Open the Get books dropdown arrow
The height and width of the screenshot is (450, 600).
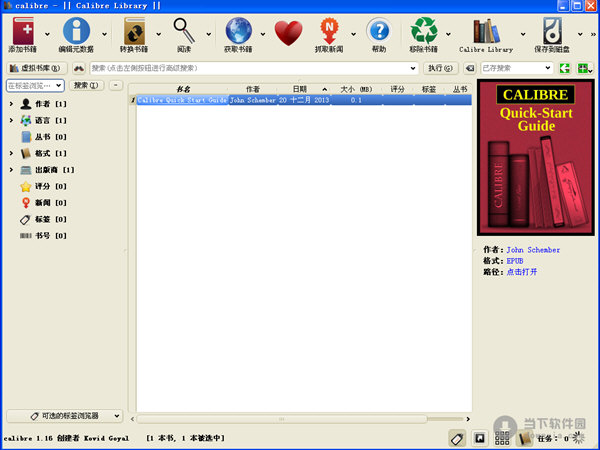point(263,34)
